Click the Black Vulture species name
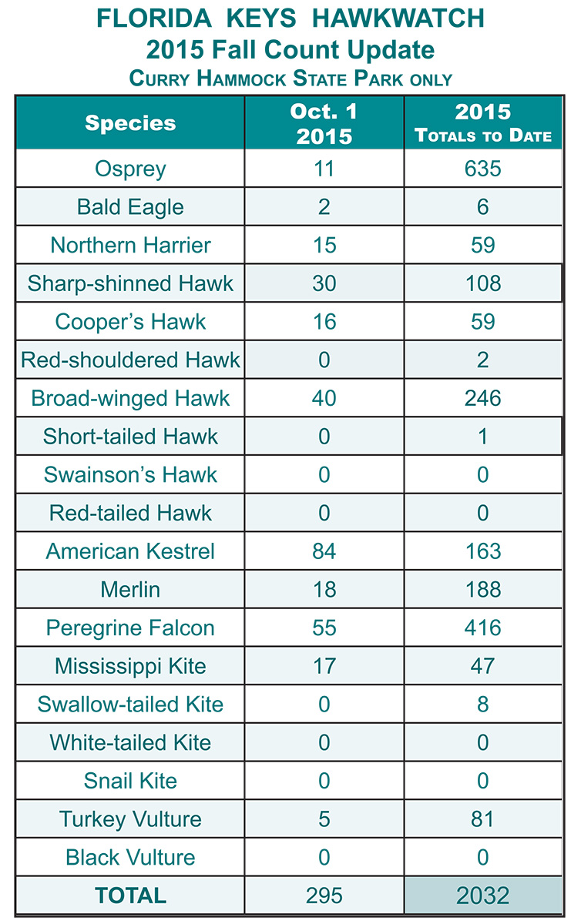 click(x=130, y=857)
